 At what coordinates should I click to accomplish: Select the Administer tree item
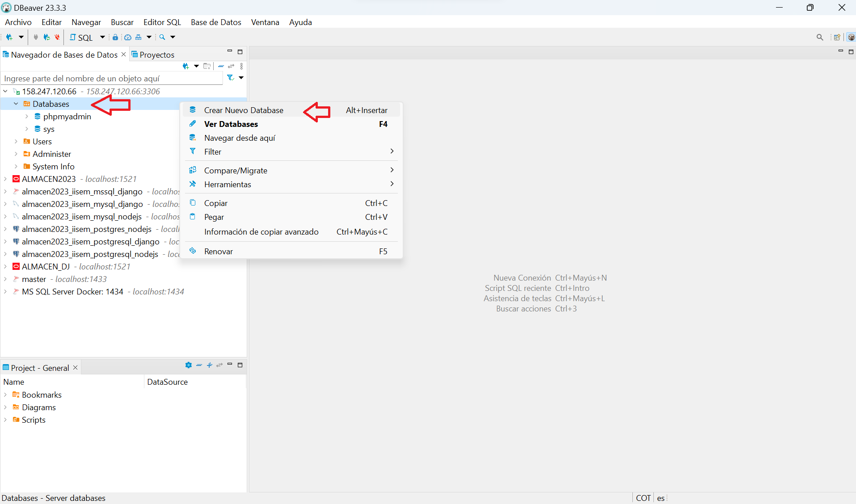coord(51,154)
